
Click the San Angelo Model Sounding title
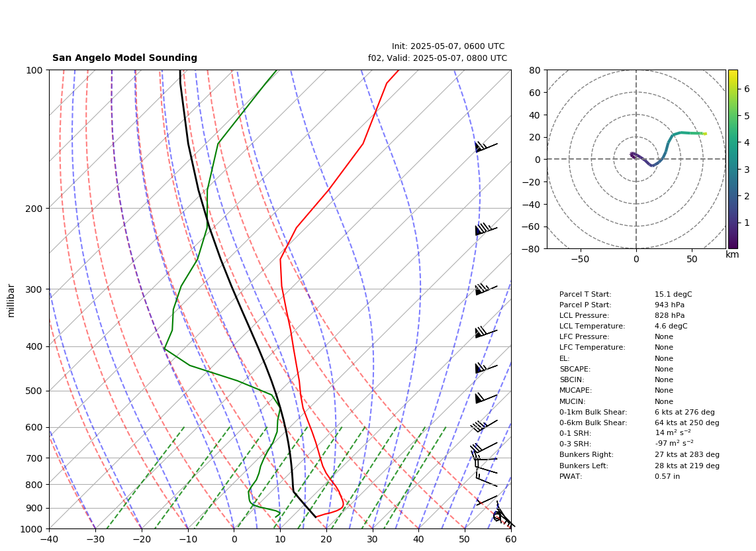125,58
